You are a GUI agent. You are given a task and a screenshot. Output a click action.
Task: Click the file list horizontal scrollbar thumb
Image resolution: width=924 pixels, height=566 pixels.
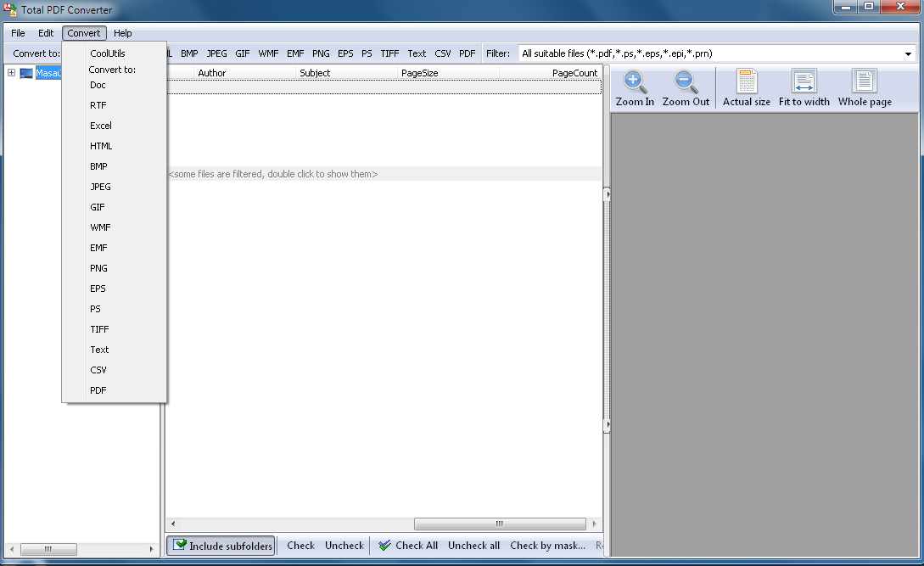pyautogui.click(x=500, y=524)
